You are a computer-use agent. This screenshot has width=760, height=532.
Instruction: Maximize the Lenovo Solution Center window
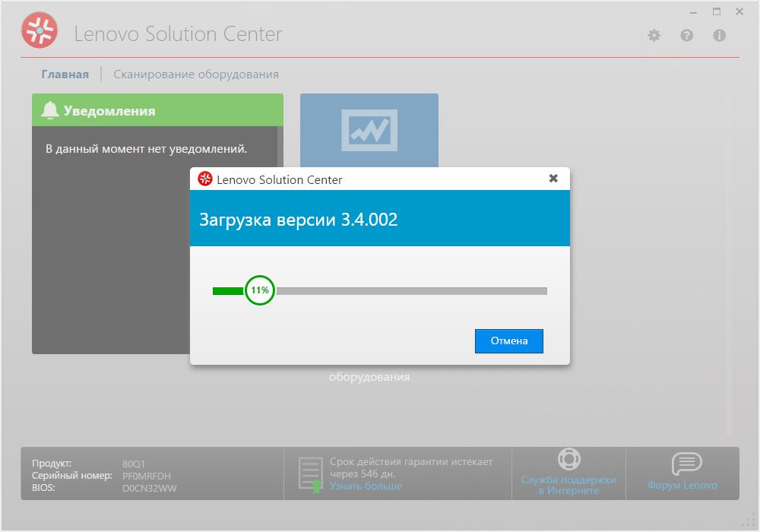point(717,11)
